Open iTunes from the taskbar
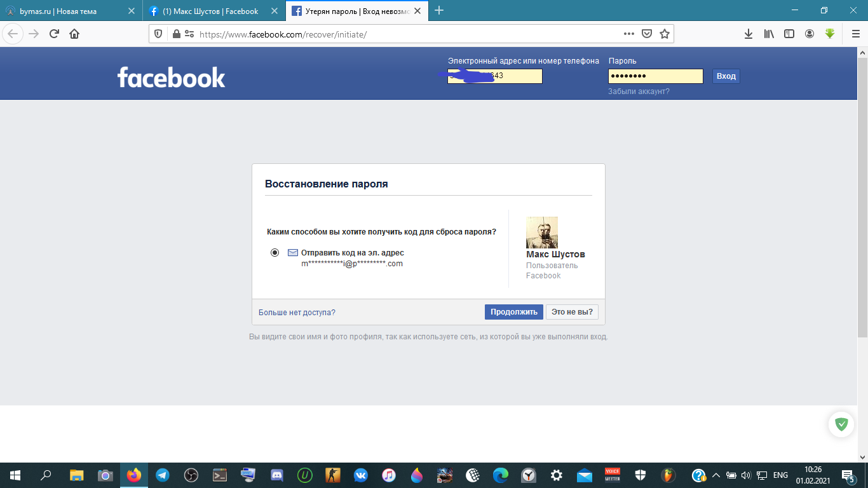Viewport: 868px width, 488px height. [389, 475]
